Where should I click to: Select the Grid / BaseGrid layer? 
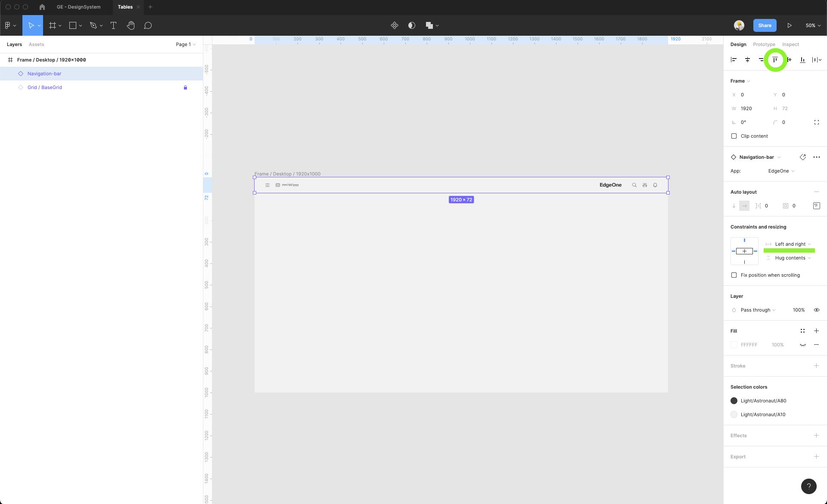pyautogui.click(x=45, y=87)
